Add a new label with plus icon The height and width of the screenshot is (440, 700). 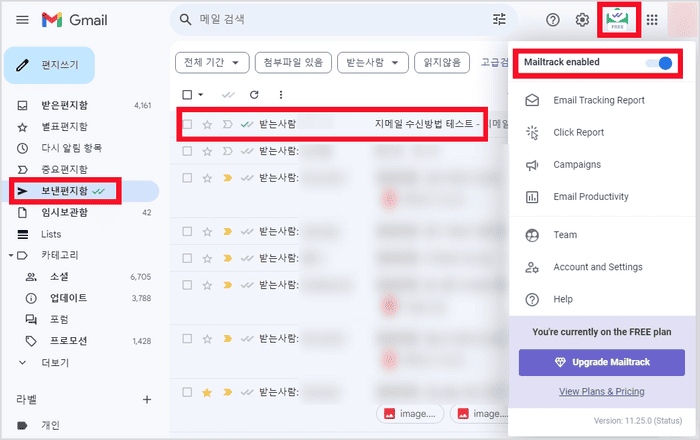(147, 399)
